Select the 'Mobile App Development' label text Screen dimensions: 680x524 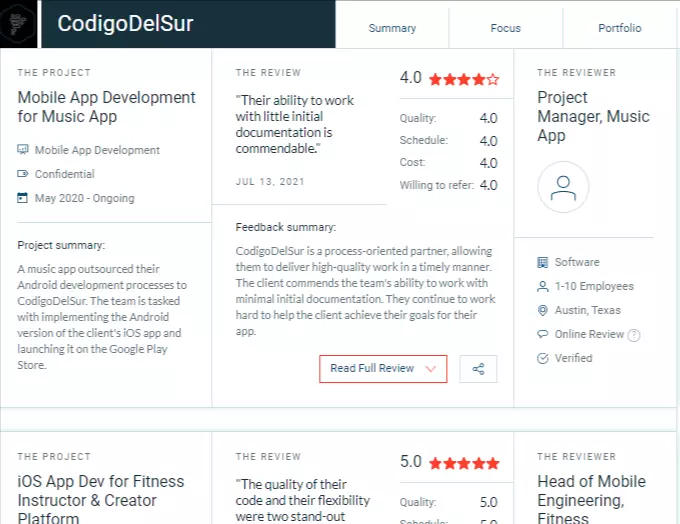coord(97,150)
